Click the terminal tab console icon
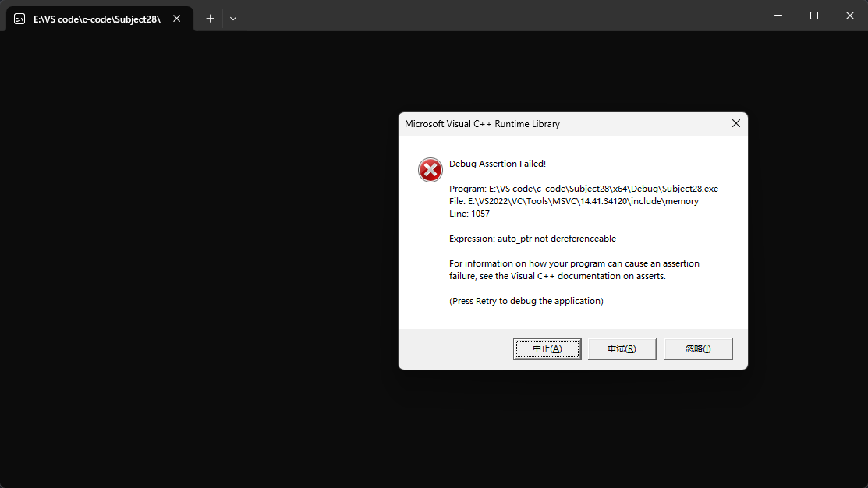868x488 pixels. 19,19
